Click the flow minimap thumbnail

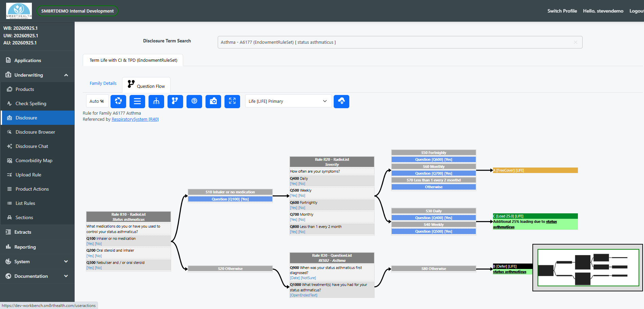(x=588, y=268)
